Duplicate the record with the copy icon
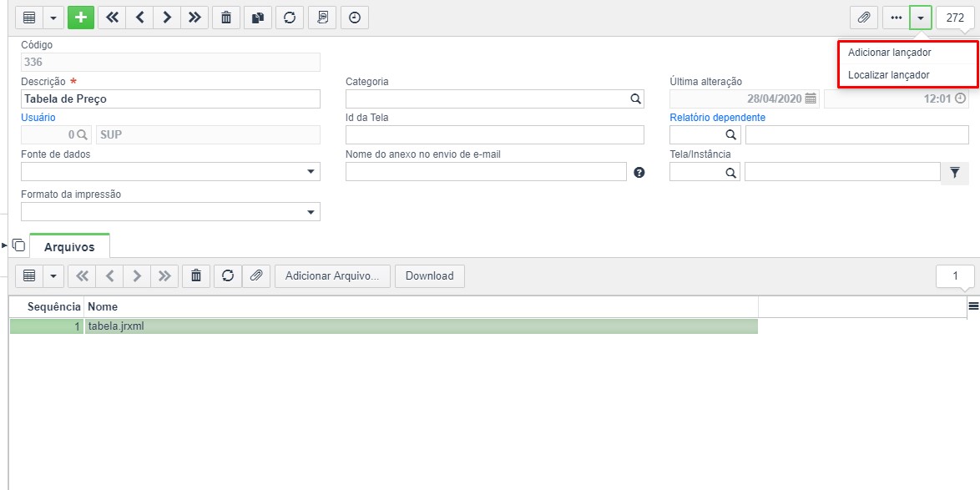 [258, 18]
